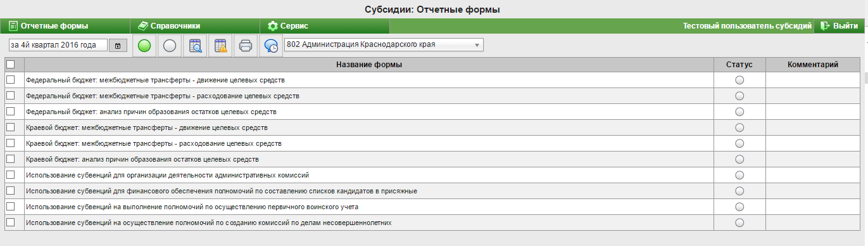
Task: Click the table check icon with warning sign
Action: tap(220, 46)
